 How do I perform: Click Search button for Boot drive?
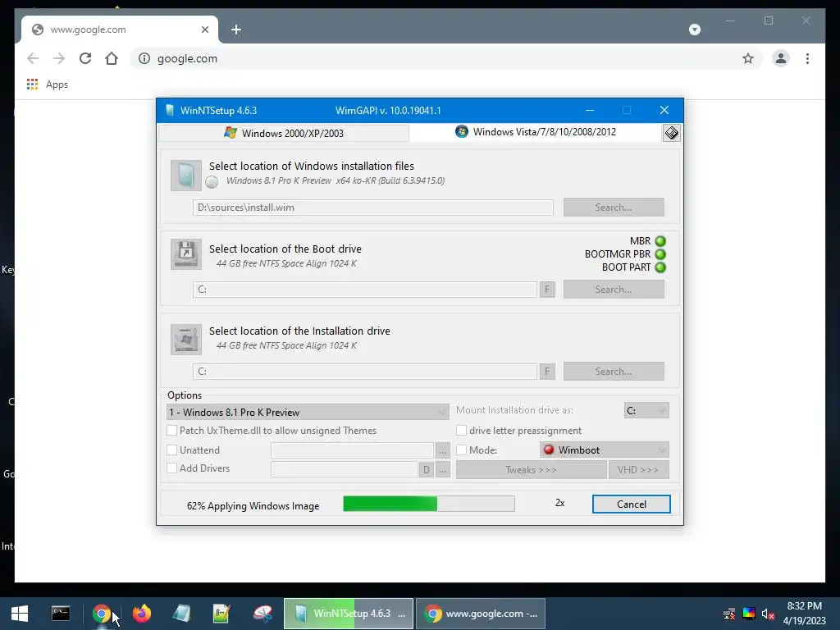click(614, 290)
